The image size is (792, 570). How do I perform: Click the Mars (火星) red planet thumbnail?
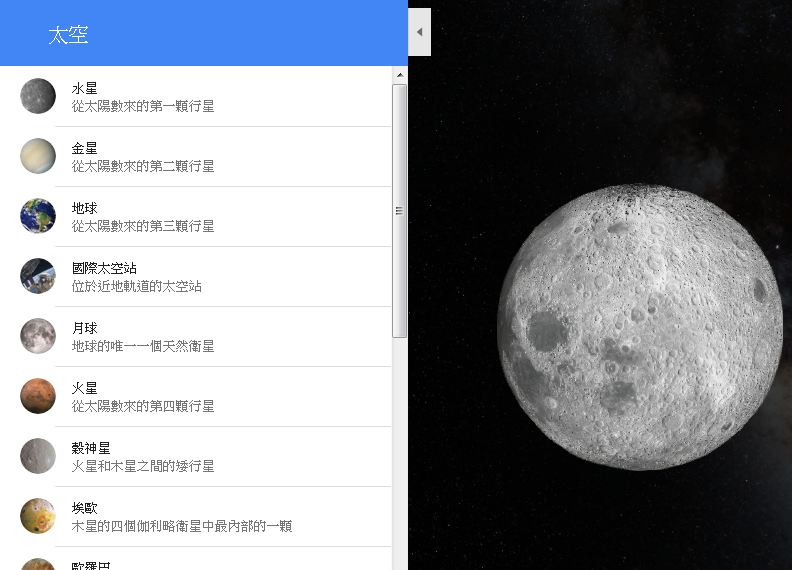(x=38, y=396)
